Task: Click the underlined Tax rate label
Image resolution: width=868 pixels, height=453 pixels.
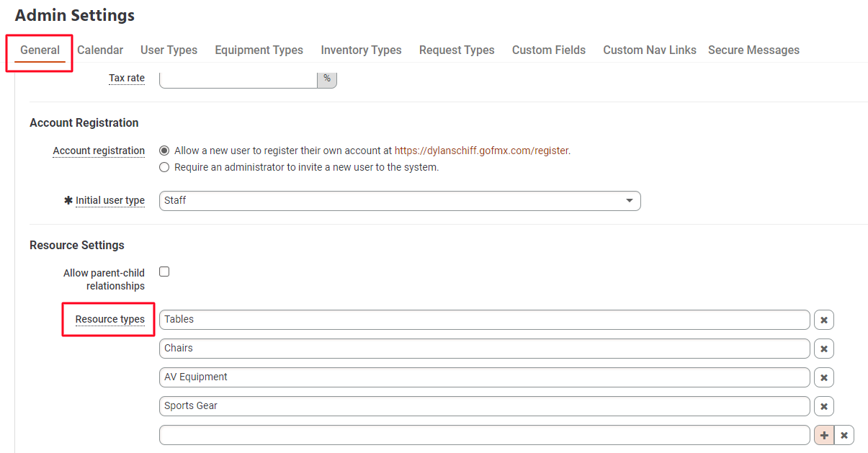Action: click(x=127, y=78)
